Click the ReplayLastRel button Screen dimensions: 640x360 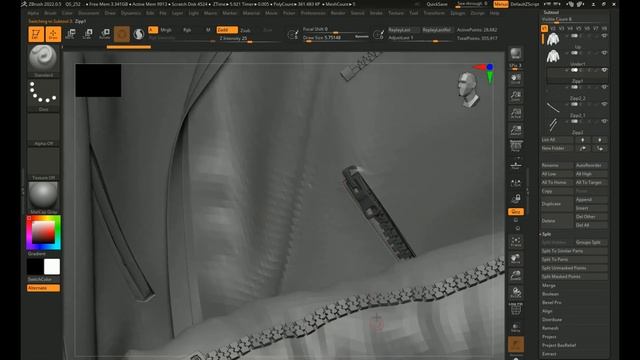pos(437,30)
